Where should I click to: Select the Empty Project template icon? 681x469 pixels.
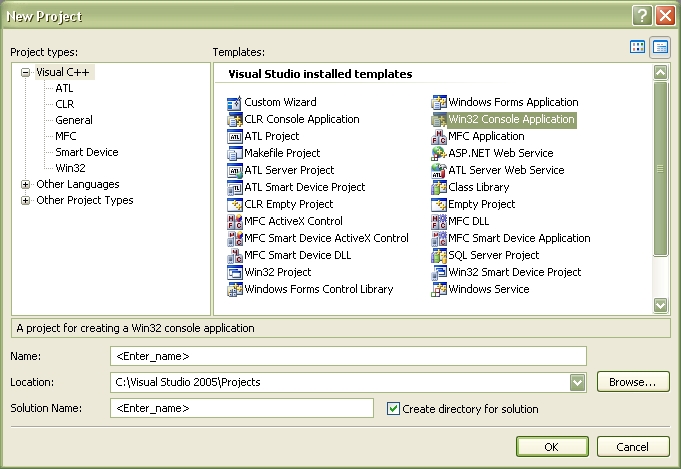(x=439, y=205)
